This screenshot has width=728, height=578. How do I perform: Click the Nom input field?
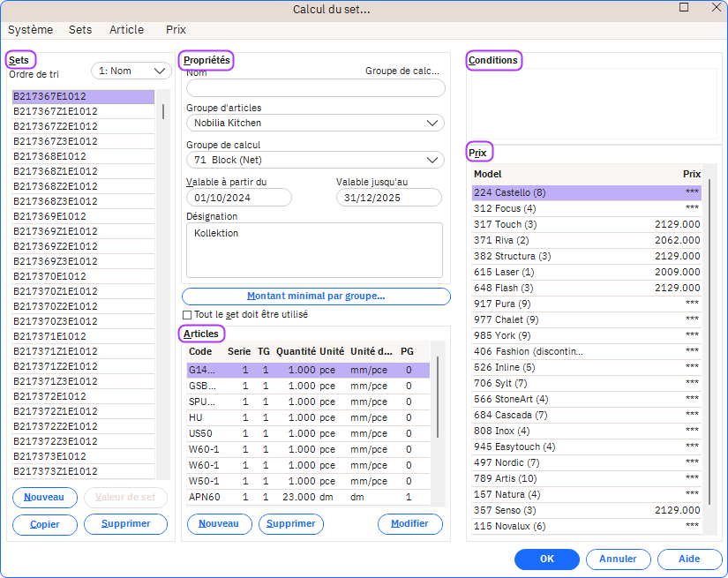coord(315,87)
